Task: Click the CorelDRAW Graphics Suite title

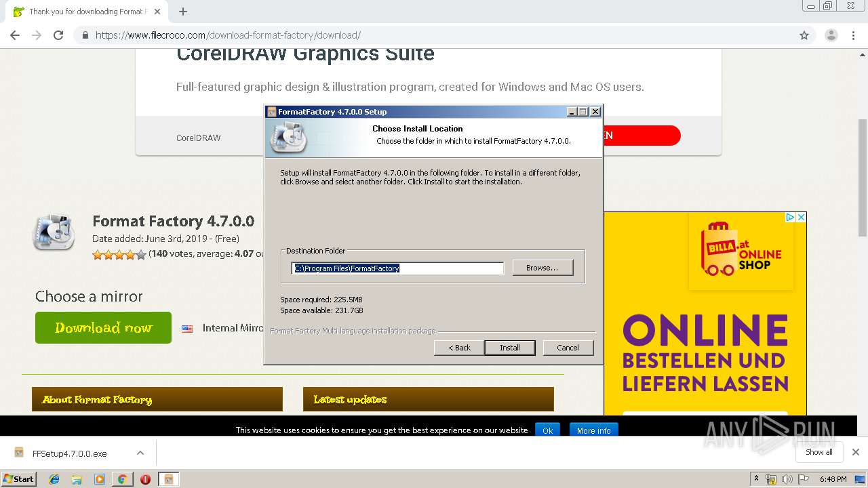Action: click(305, 54)
